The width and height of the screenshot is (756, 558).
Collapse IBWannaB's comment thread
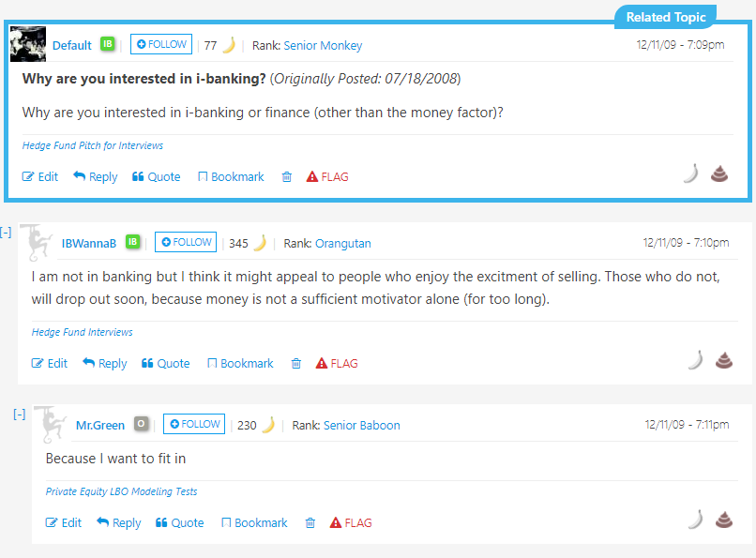tap(7, 233)
